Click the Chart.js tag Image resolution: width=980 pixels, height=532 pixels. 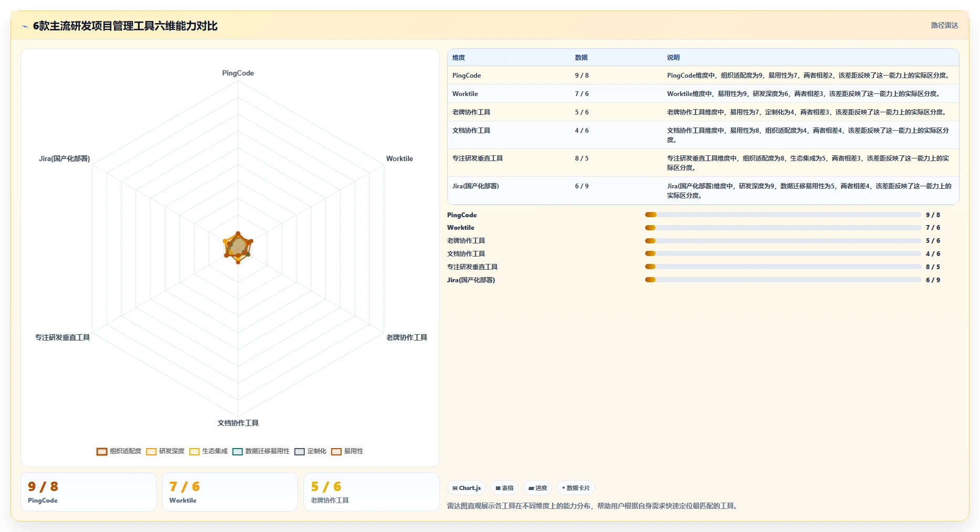click(467, 488)
